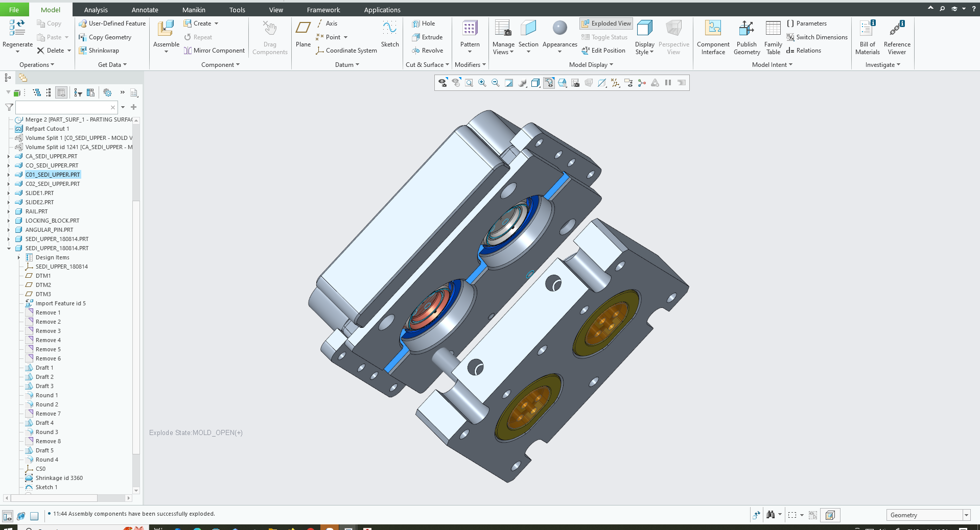Click the Publish Geometry icon
Viewport: 980px width, 530px height.
pyautogui.click(x=746, y=29)
